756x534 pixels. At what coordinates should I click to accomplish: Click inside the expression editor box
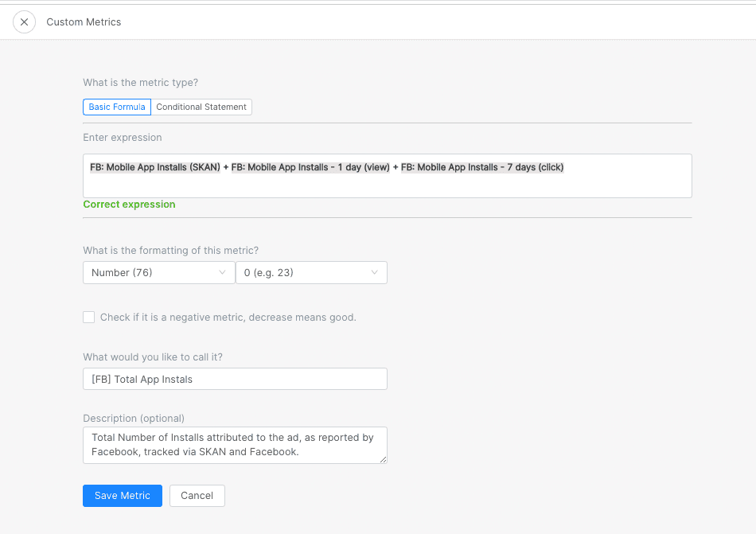[388, 176]
